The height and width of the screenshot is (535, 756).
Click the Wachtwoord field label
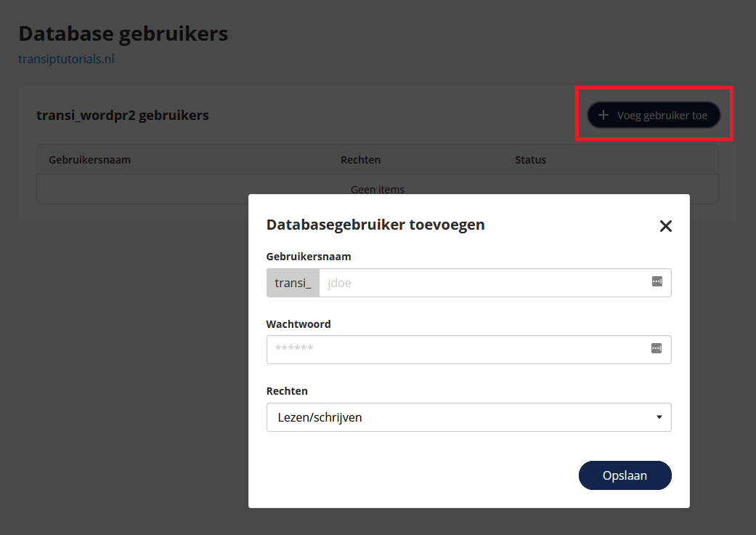pos(298,324)
